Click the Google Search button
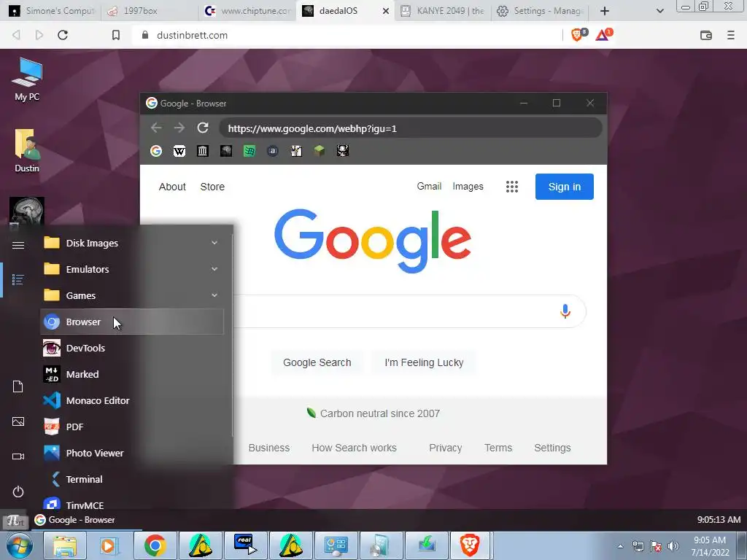 coord(317,362)
